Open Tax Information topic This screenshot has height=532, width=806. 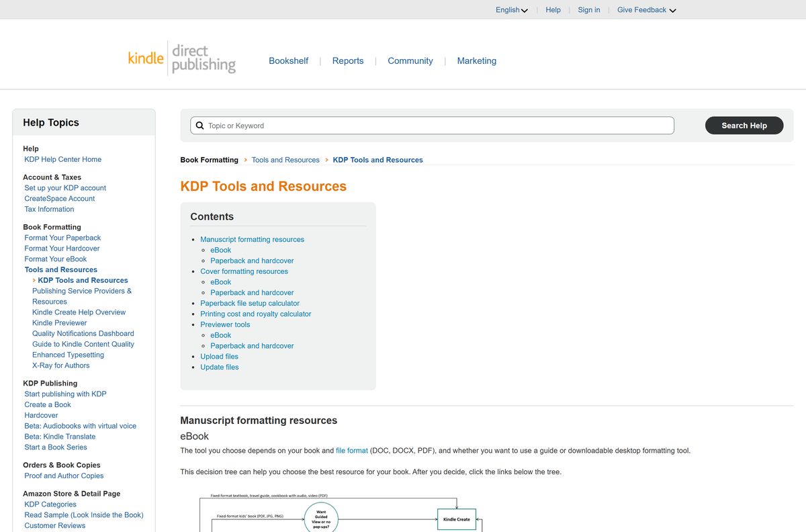point(49,210)
